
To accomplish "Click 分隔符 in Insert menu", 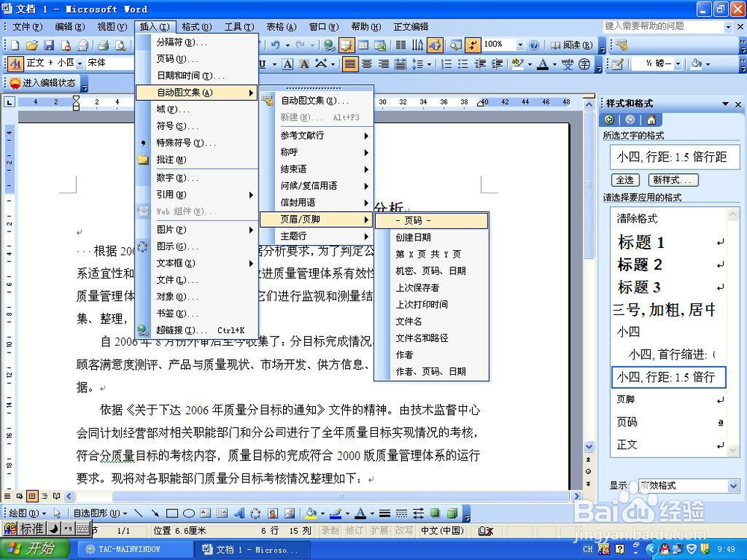I will pyautogui.click(x=197, y=43).
